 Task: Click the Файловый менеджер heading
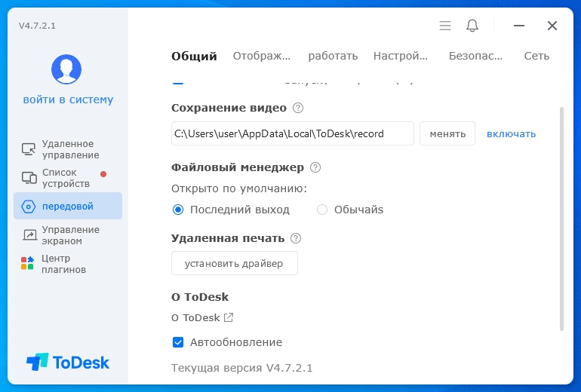(x=238, y=167)
